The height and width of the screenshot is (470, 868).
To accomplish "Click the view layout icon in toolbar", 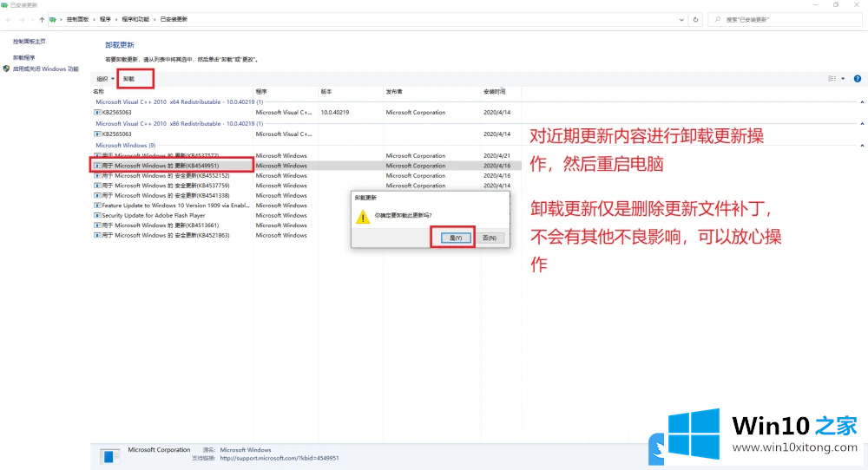I will point(831,78).
